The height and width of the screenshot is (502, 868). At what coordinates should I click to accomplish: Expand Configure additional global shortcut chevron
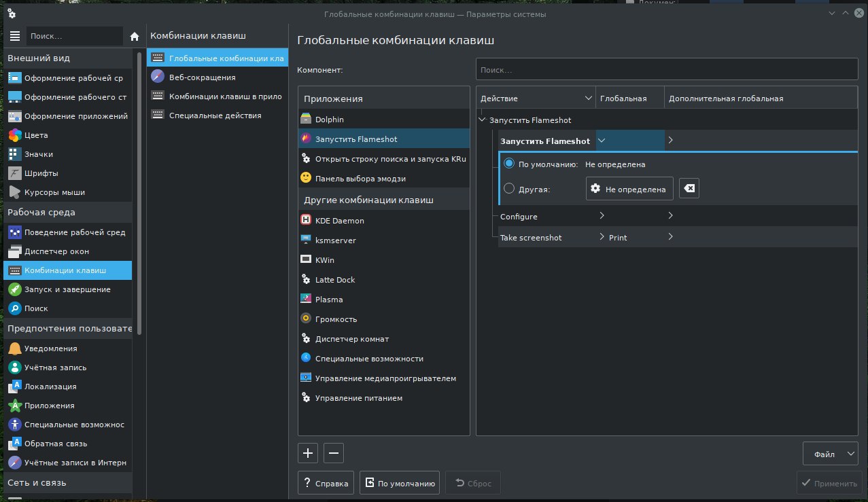click(x=670, y=216)
